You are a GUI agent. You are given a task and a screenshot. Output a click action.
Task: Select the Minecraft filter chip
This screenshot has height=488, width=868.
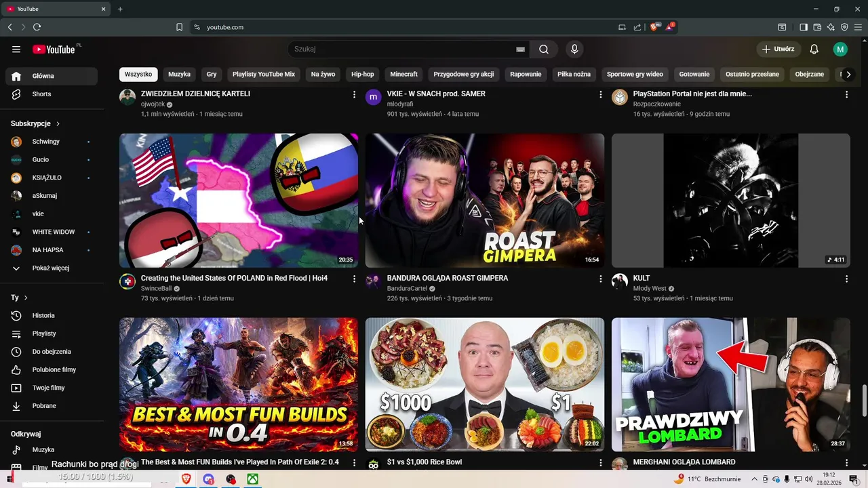tap(404, 74)
